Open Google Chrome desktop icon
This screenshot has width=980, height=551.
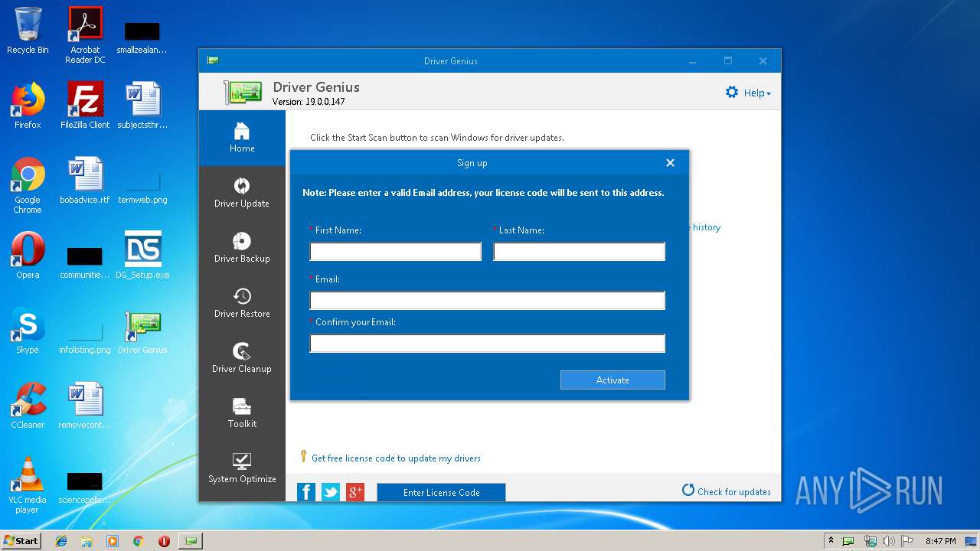[28, 186]
